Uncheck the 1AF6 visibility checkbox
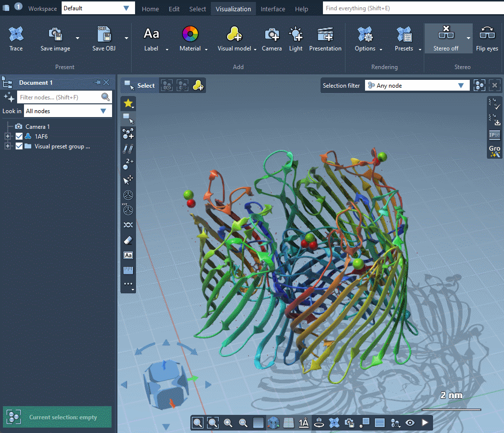This screenshot has width=504, height=433. coord(19,136)
